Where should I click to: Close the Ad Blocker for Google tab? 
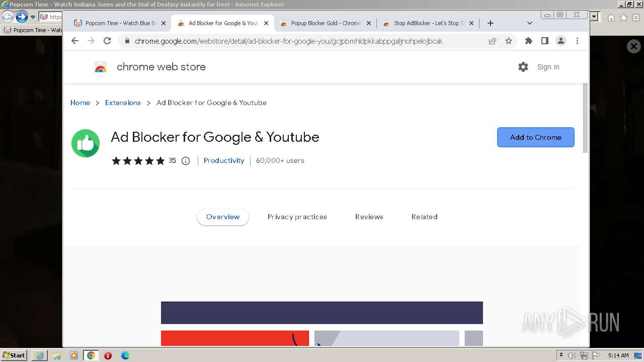click(266, 23)
